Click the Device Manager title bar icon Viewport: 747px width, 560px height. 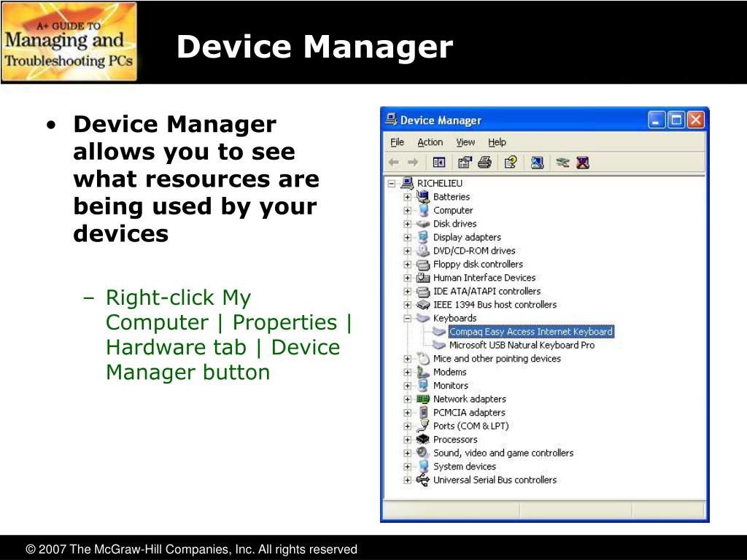pos(391,119)
